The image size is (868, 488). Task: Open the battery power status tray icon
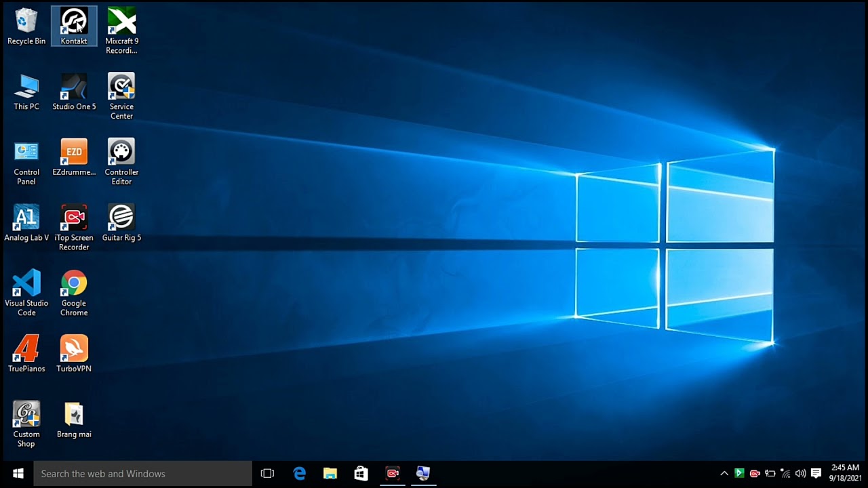[770, 473]
